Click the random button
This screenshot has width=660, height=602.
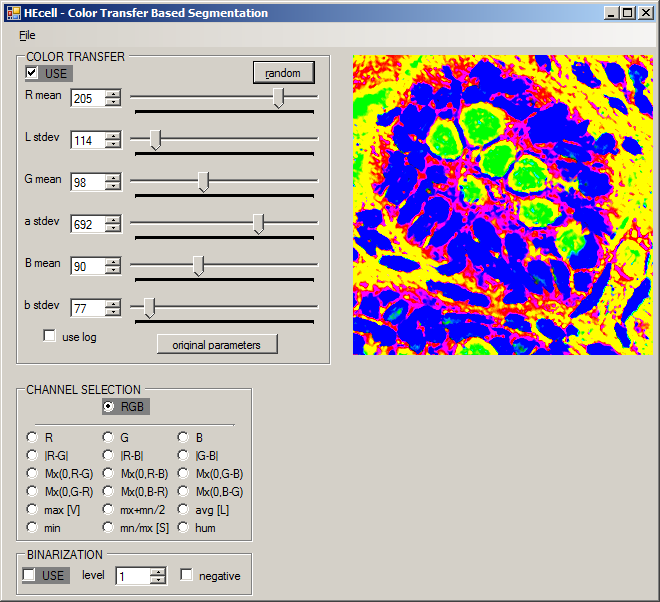[283, 73]
